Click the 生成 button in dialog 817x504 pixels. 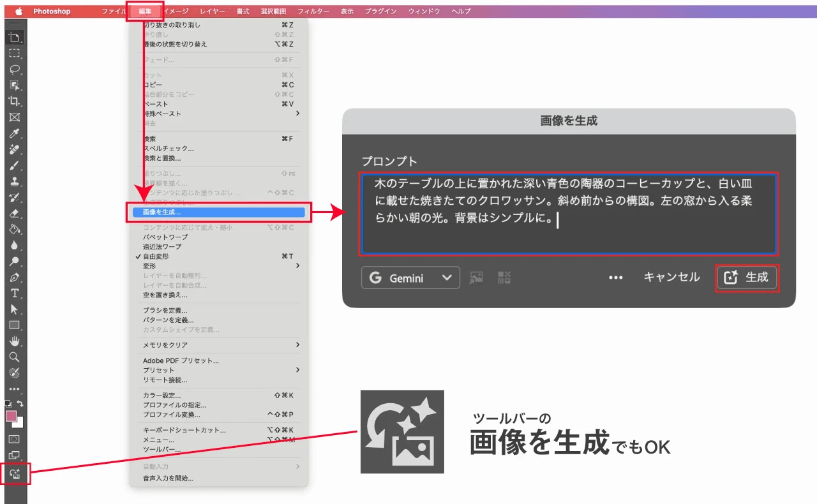click(747, 278)
